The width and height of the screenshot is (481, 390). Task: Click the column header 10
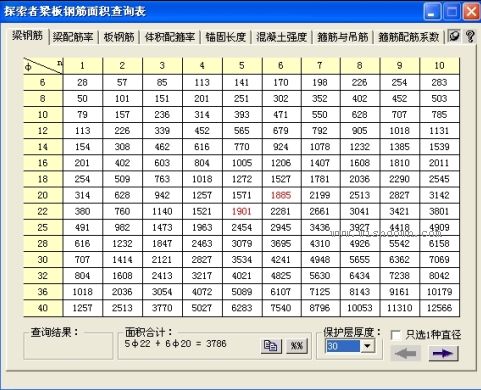point(440,66)
